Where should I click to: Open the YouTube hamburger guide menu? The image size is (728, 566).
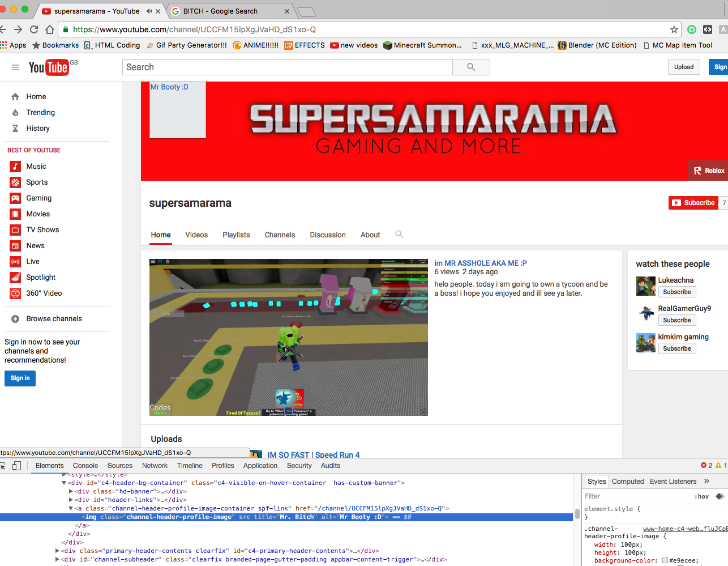click(x=15, y=67)
